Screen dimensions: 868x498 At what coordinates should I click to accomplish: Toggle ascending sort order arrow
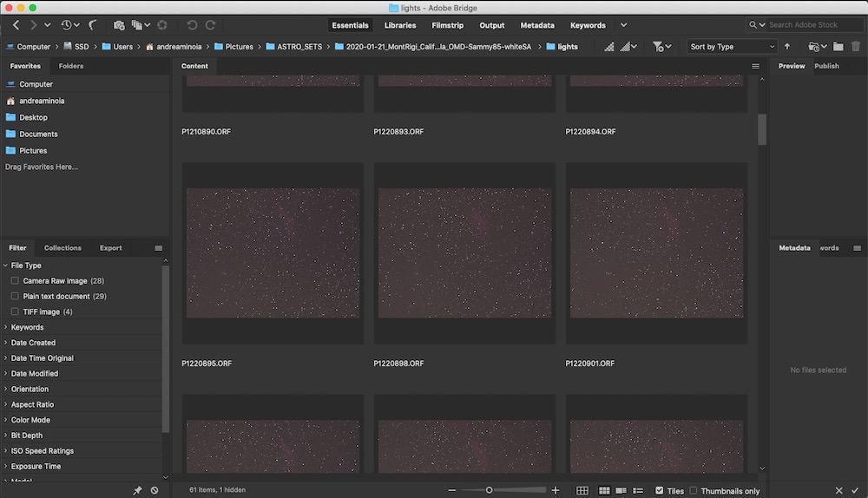pyautogui.click(x=787, y=47)
